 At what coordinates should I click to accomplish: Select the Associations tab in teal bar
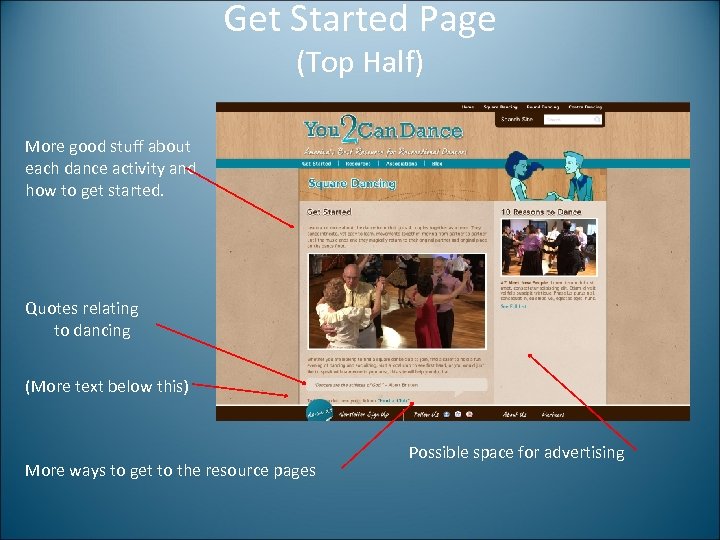coord(401,163)
